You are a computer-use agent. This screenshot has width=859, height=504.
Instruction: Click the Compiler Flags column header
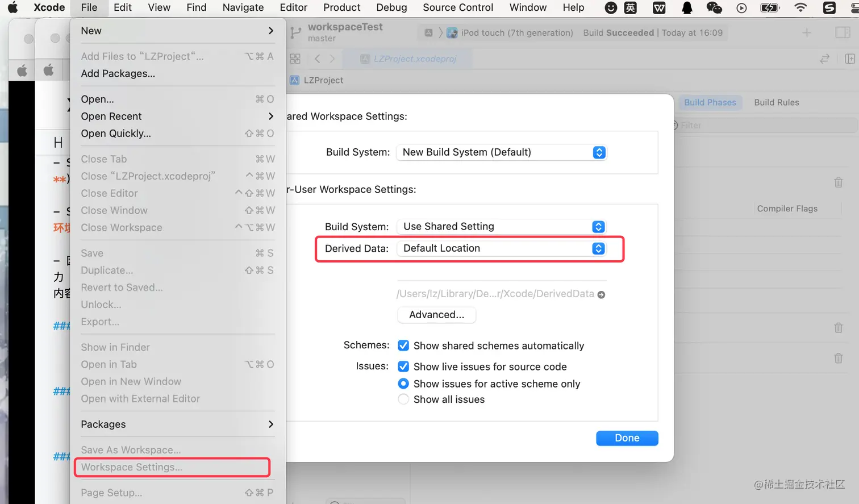click(x=787, y=209)
